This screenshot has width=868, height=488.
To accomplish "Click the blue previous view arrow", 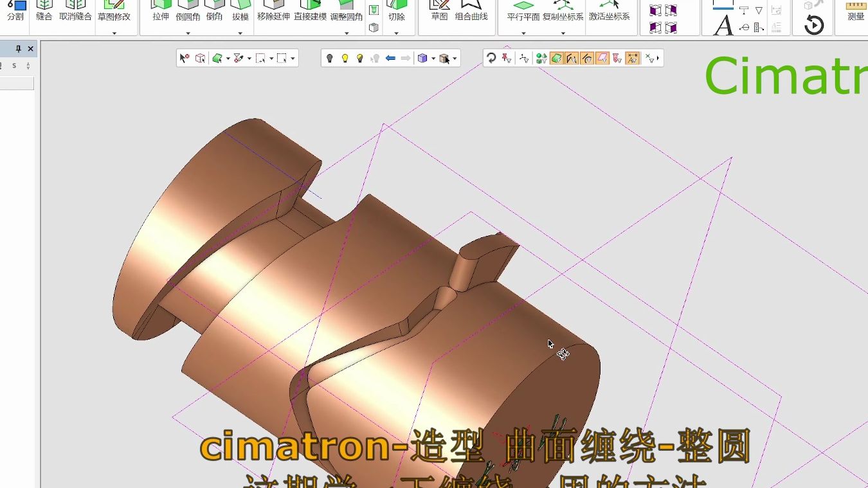I will (390, 59).
